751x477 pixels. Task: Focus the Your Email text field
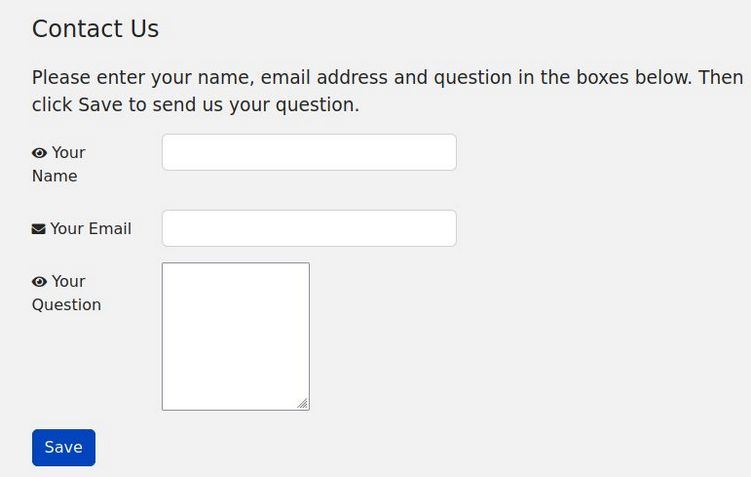(x=309, y=228)
